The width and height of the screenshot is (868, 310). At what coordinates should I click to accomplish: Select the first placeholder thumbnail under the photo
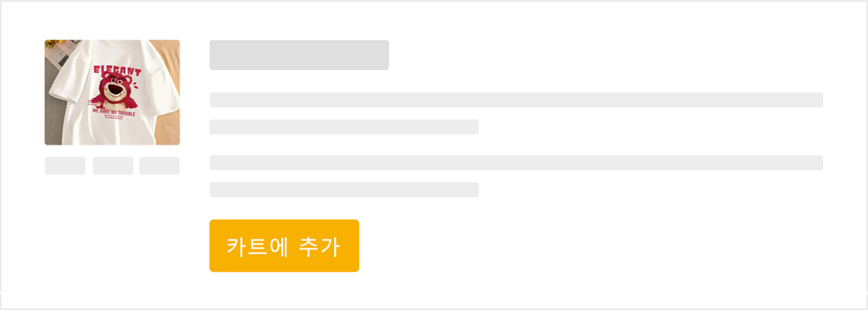click(65, 165)
